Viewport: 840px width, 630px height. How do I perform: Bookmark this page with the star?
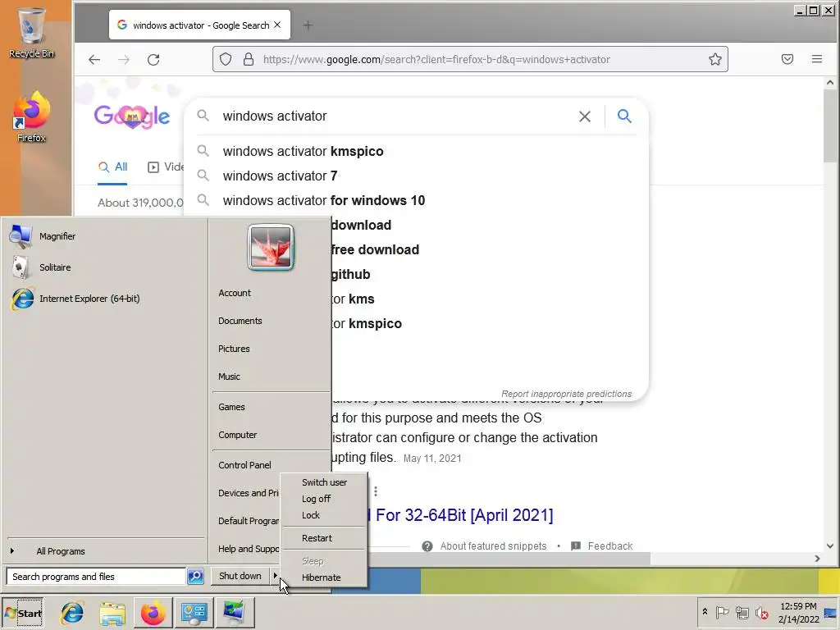715,59
